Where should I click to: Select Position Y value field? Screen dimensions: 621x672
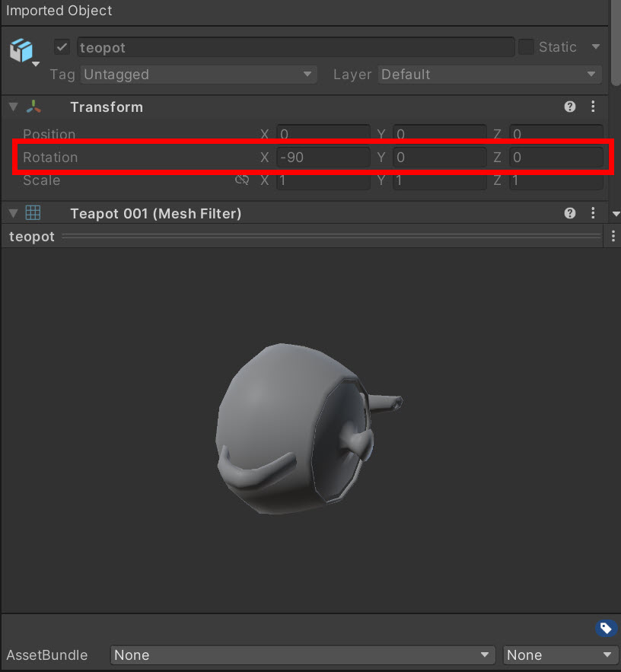coord(440,133)
